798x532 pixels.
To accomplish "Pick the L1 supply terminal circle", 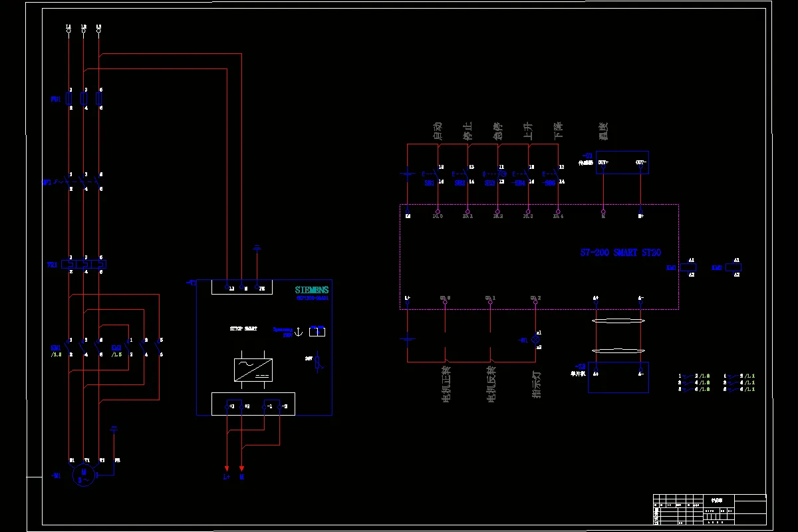I will (68, 31).
